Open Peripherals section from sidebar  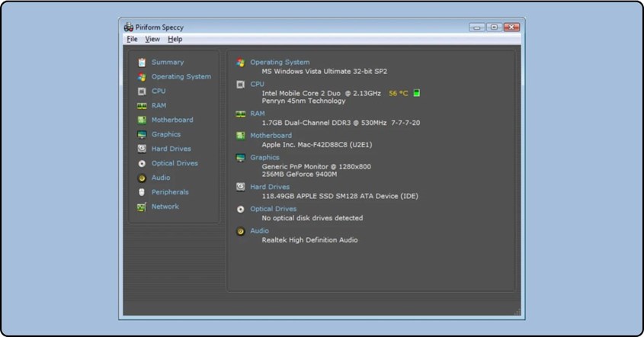[x=170, y=192]
